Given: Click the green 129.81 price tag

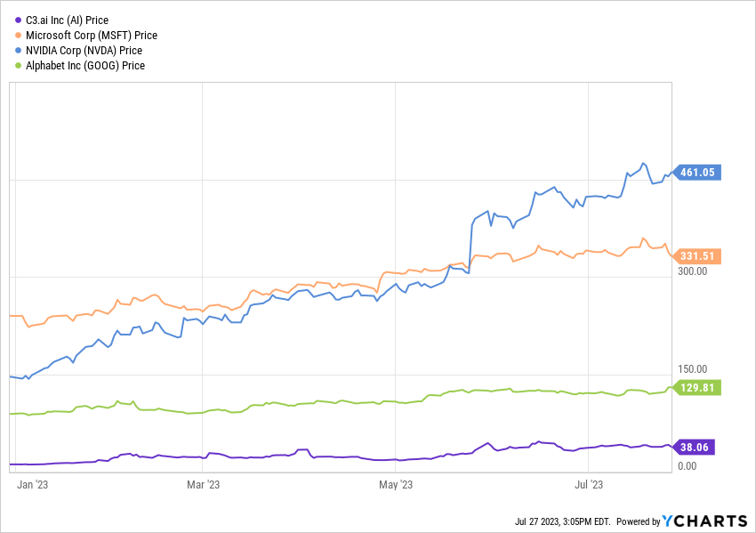Looking at the screenshot, I should [x=697, y=387].
